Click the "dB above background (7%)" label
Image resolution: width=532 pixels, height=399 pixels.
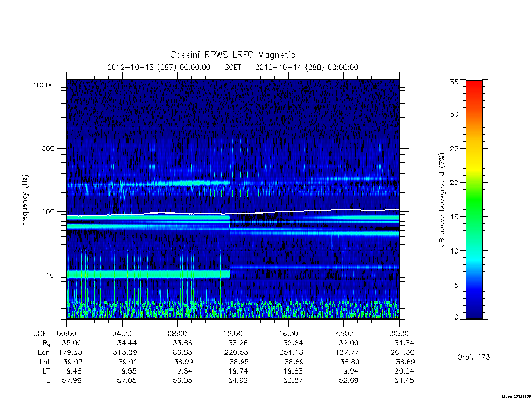pos(442,200)
